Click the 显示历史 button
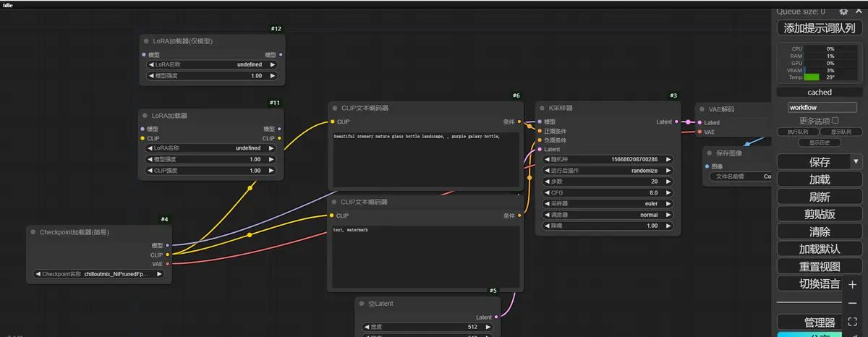Screen dimensions: 868x337 pyautogui.click(x=820, y=142)
